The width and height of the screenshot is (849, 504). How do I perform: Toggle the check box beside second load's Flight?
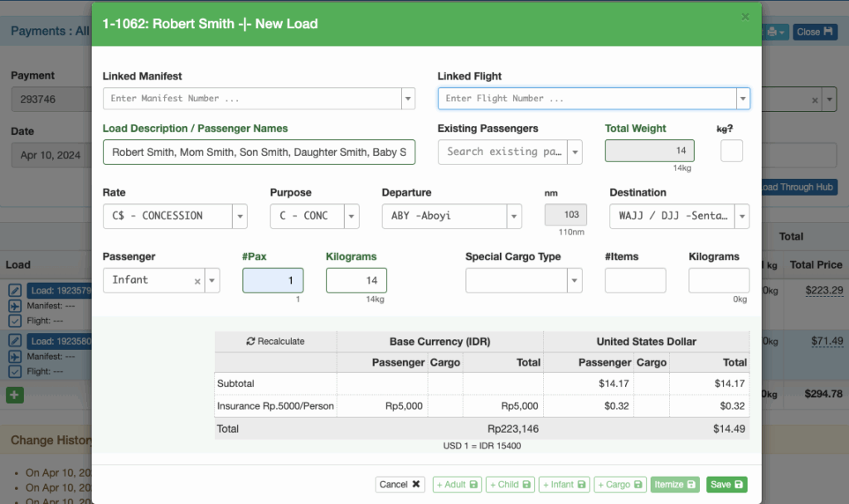point(15,371)
